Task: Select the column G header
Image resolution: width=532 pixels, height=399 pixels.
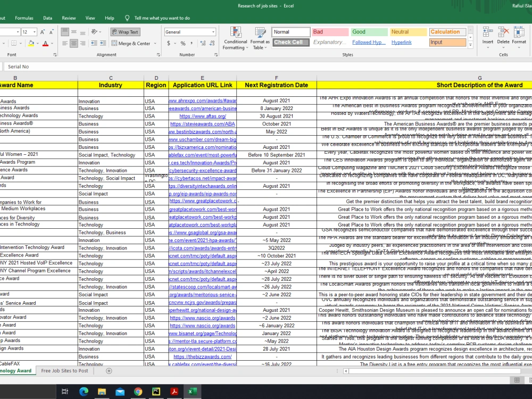Action: [479, 78]
